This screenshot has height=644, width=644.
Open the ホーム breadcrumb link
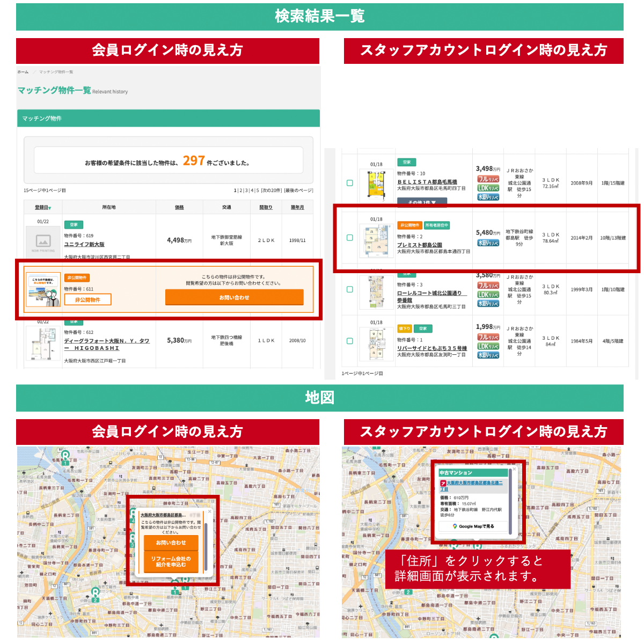coord(23,72)
